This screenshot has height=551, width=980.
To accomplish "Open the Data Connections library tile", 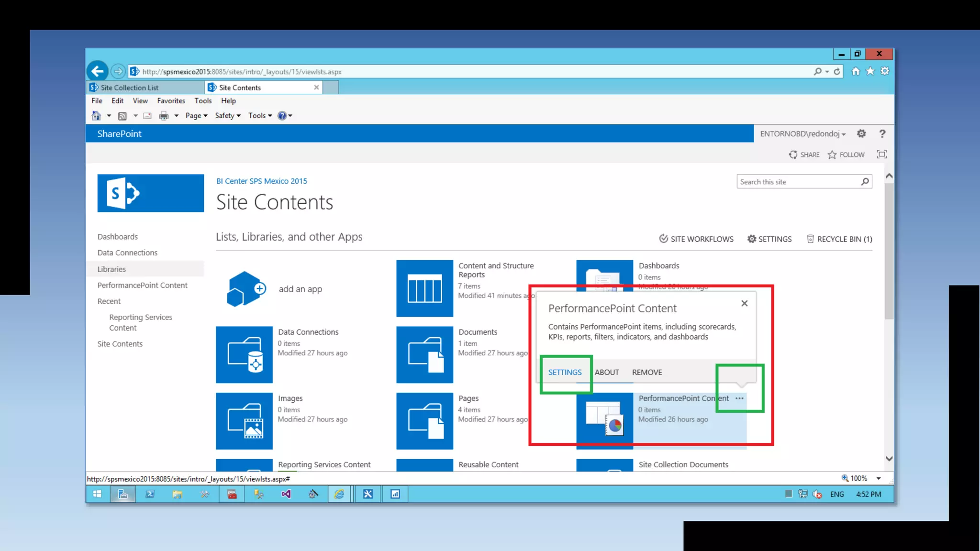I will click(x=244, y=355).
